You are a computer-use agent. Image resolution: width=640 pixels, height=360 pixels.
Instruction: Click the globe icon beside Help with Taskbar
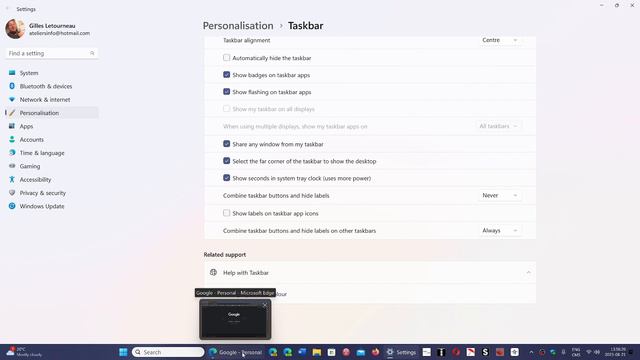[x=213, y=272]
